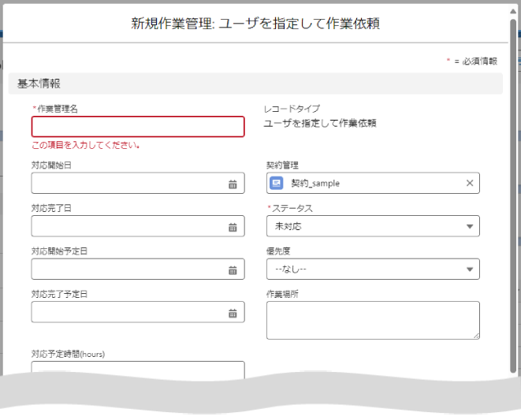Select the 対応予定時間(hours) field
This screenshot has width=521, height=420.
click(x=138, y=369)
